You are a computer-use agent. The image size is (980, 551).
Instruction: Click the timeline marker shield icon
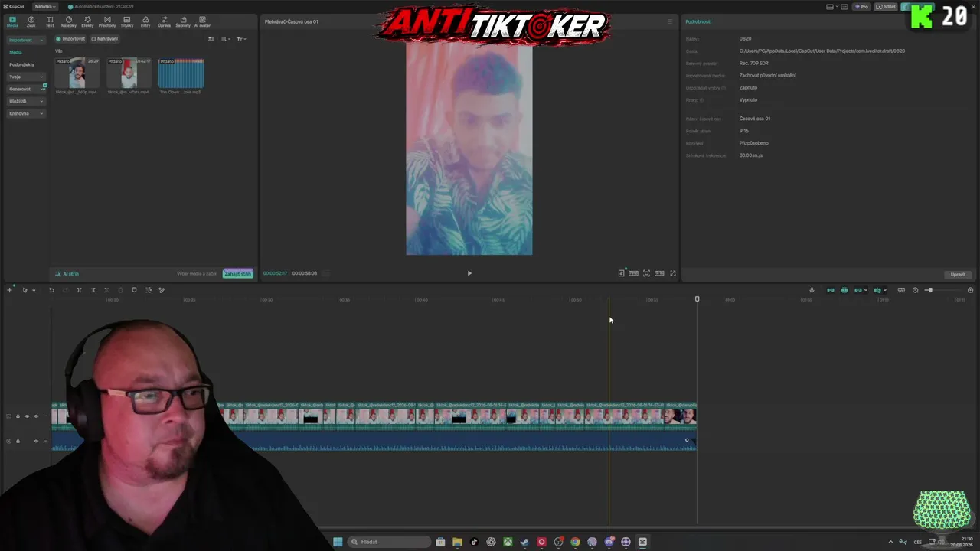pyautogui.click(x=134, y=290)
